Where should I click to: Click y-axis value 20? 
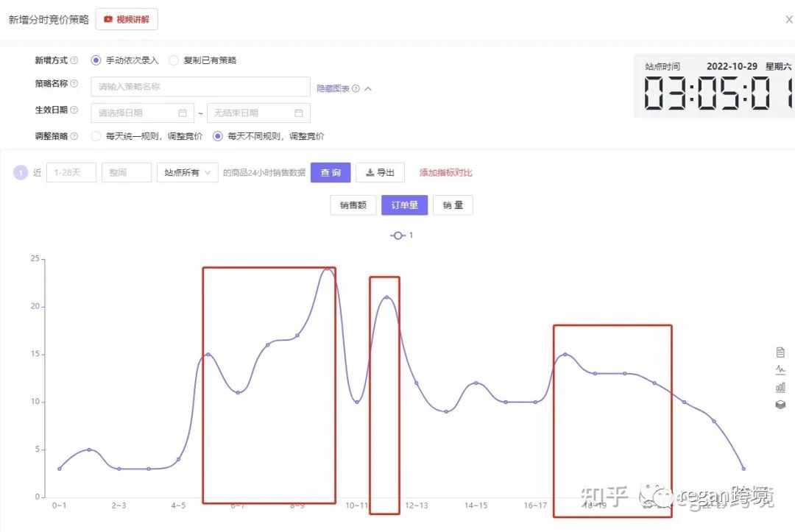(35, 306)
